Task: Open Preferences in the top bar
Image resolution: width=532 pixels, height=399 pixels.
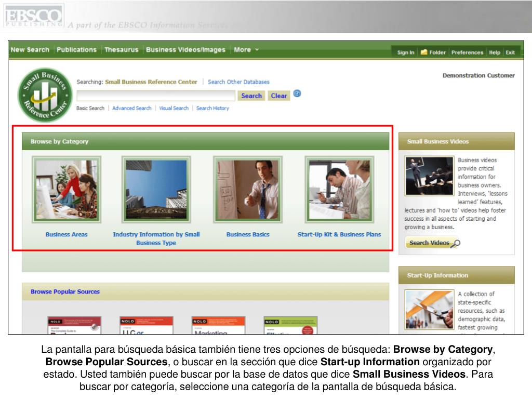Action: tap(467, 52)
